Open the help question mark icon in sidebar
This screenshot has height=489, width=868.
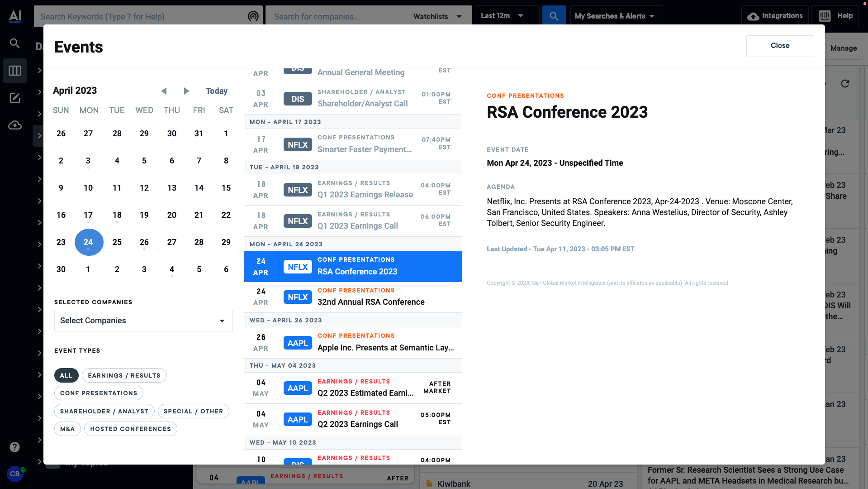pos(15,447)
